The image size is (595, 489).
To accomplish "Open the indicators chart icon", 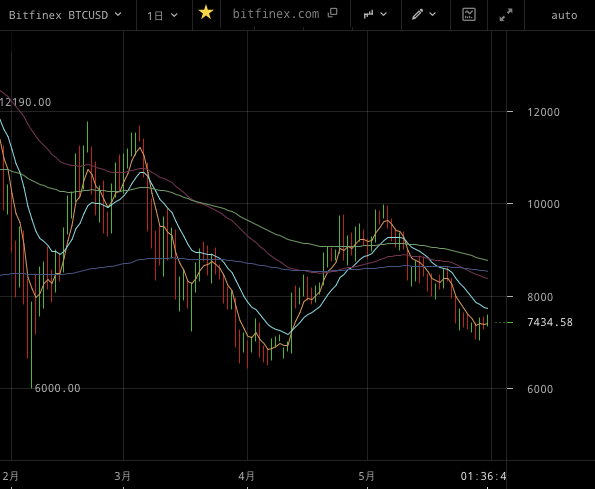I will (469, 14).
